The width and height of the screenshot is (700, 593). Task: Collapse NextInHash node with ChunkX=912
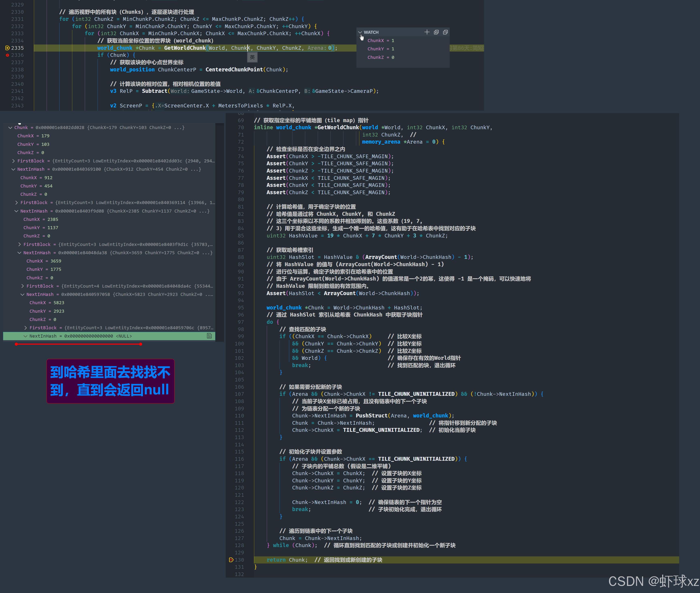click(x=13, y=169)
